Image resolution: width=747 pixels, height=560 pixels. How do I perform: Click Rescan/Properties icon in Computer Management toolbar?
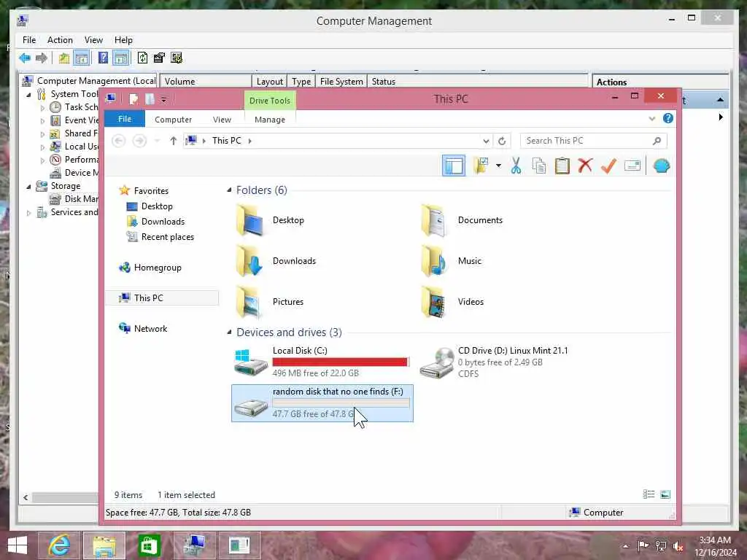159,58
